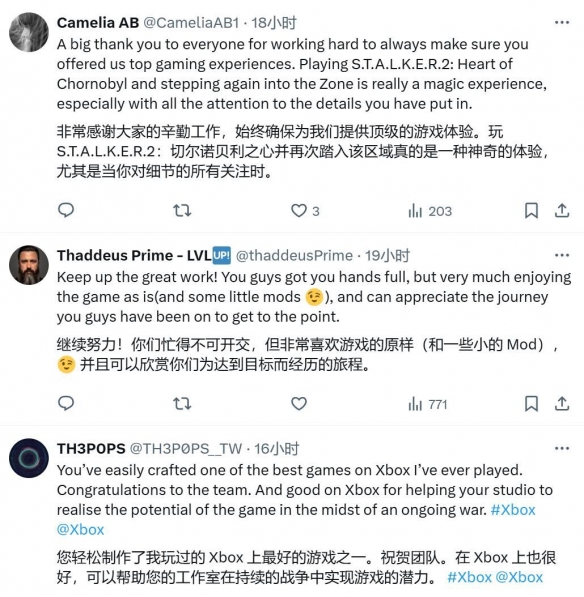This screenshot has width=584, height=597.
Task: Reply to Camelia AB's tweet
Action: coord(66,211)
